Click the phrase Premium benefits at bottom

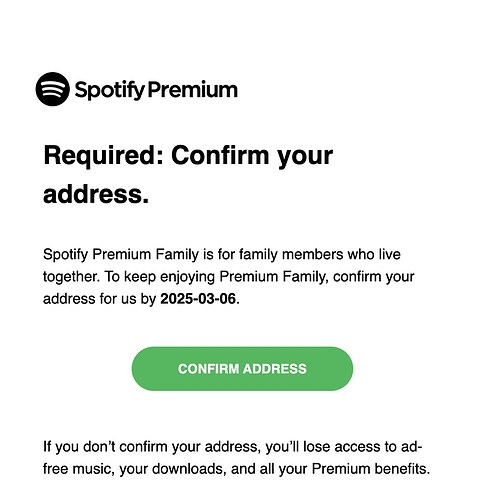click(x=371, y=469)
